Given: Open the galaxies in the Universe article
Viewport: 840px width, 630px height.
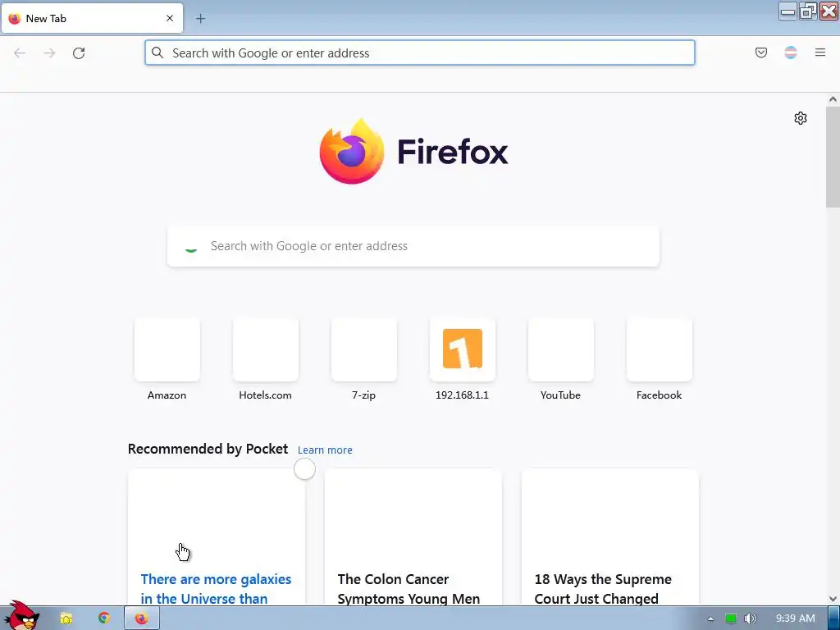Looking at the screenshot, I should click(217, 537).
